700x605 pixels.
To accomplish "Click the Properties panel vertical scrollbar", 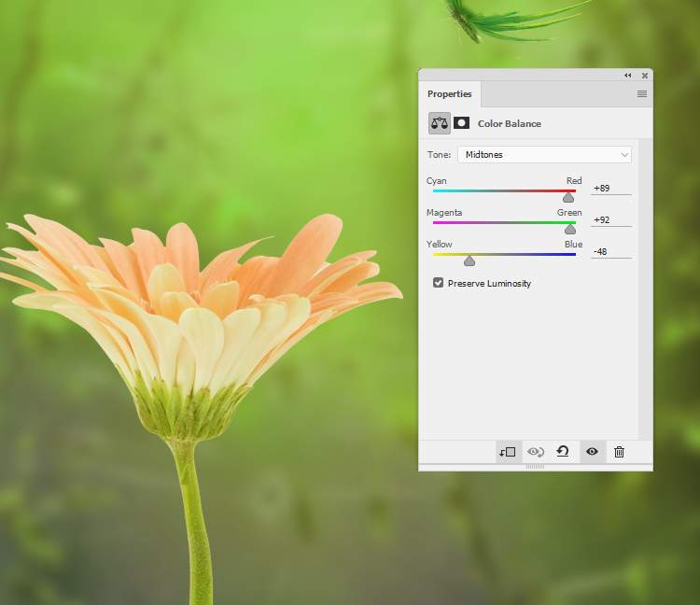I will pos(645,288).
